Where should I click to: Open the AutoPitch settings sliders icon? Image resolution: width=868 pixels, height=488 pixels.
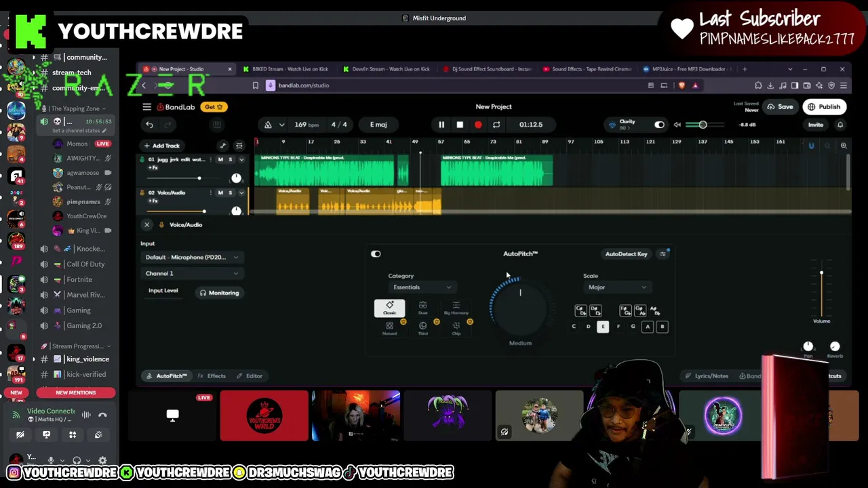[663, 254]
